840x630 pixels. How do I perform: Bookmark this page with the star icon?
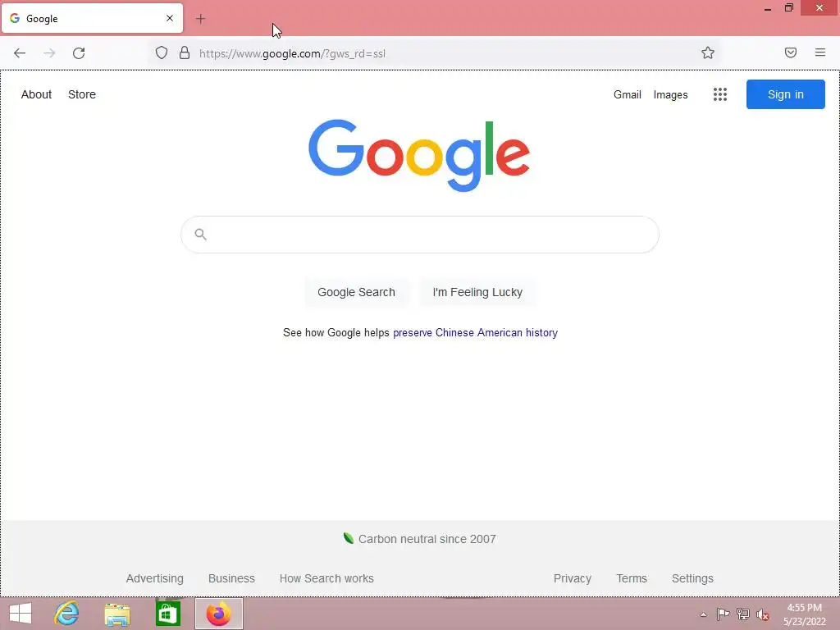click(708, 52)
